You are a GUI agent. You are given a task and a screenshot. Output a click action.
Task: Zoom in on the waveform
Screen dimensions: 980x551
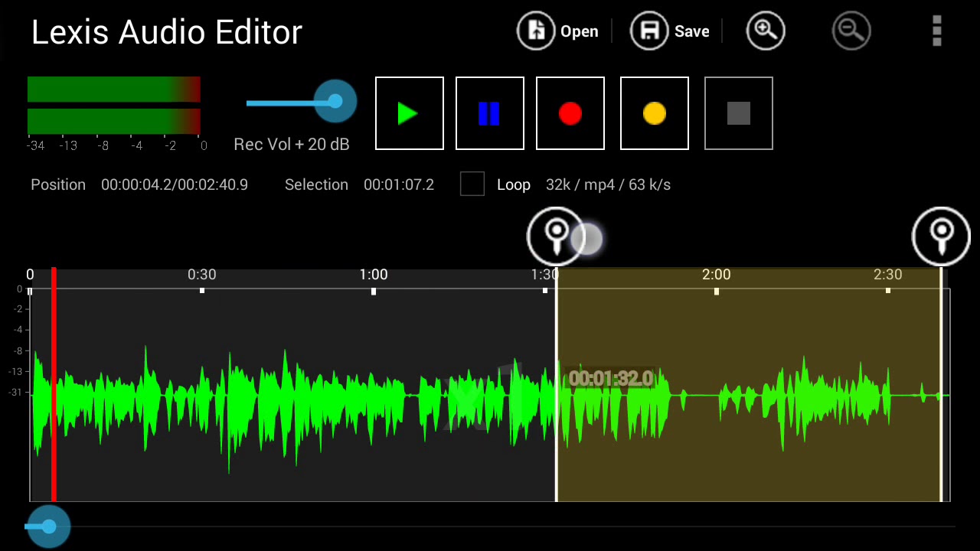pyautogui.click(x=766, y=31)
